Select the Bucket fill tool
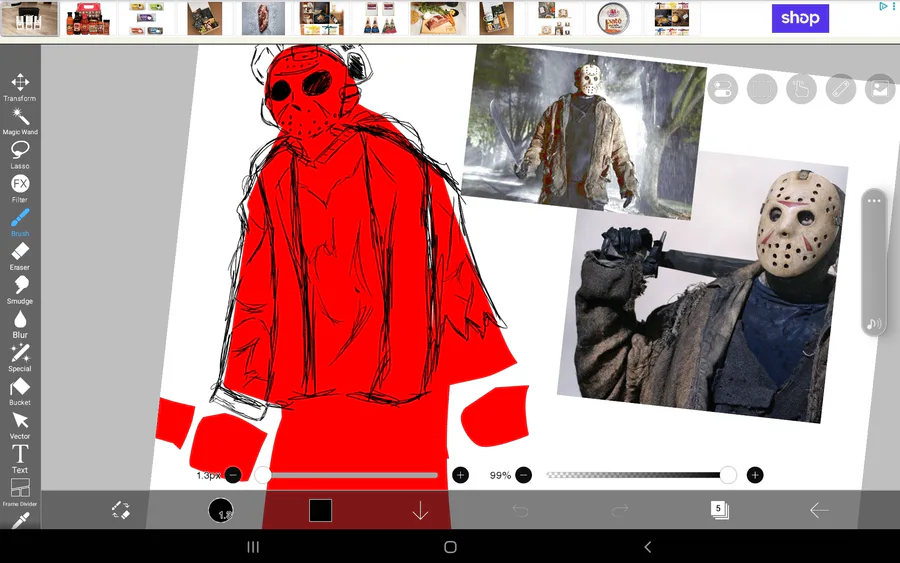The width and height of the screenshot is (900, 563). point(20,392)
